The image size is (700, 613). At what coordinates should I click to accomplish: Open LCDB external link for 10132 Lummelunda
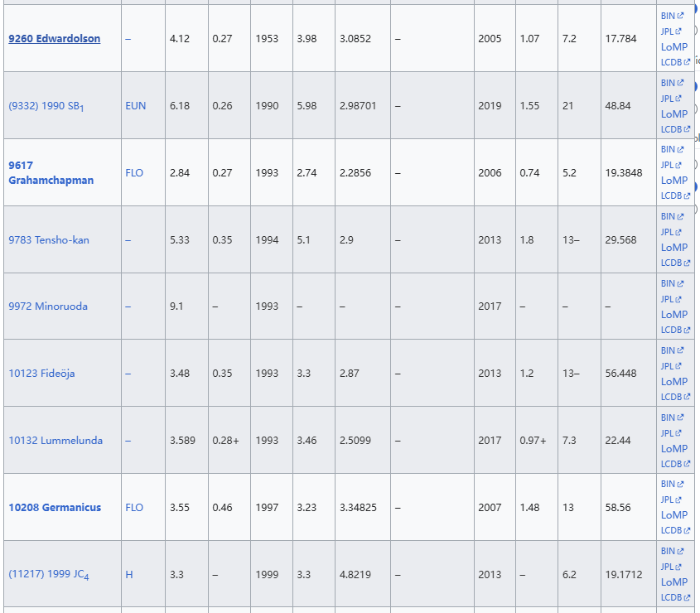(x=671, y=464)
